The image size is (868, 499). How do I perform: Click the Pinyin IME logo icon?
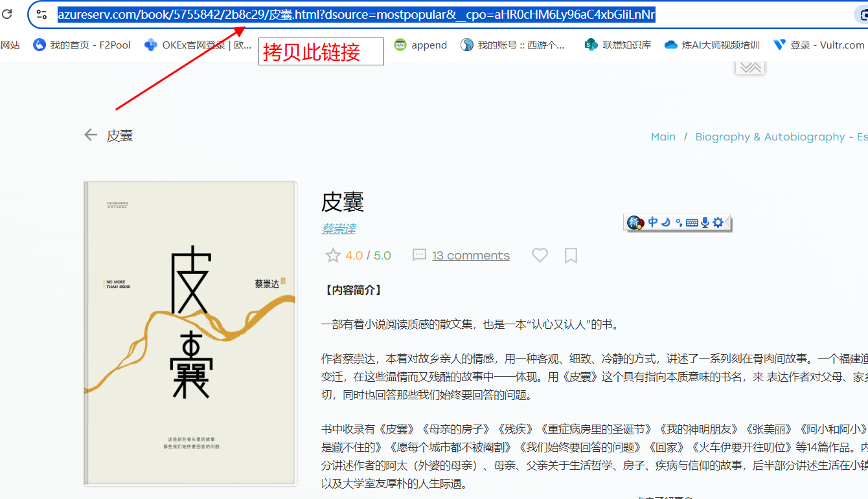[x=635, y=223]
